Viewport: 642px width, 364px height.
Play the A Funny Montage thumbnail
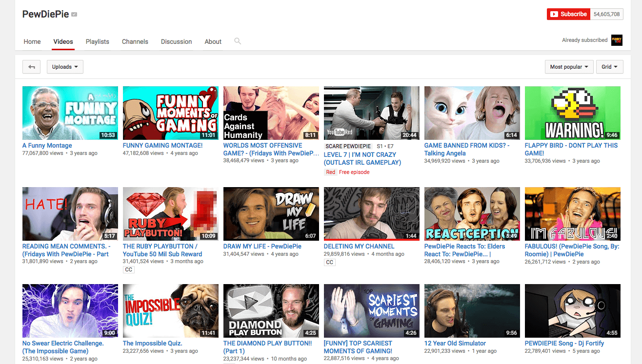(x=70, y=113)
